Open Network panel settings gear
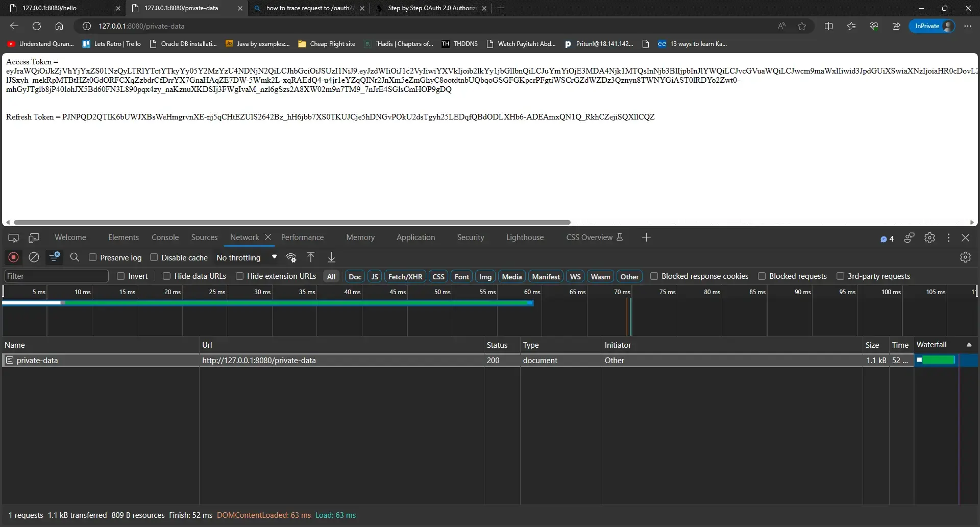The width and height of the screenshot is (980, 527). (965, 257)
